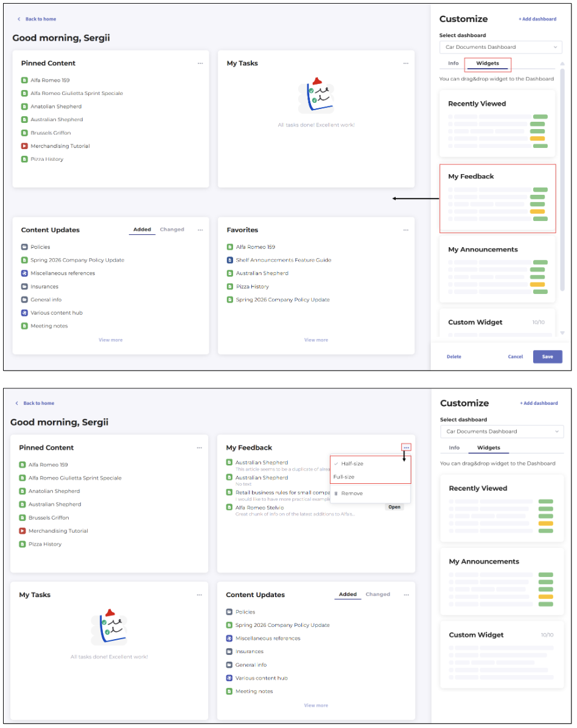Select My Announcements widget card in lower panel
The image size is (577, 728).
[502, 581]
